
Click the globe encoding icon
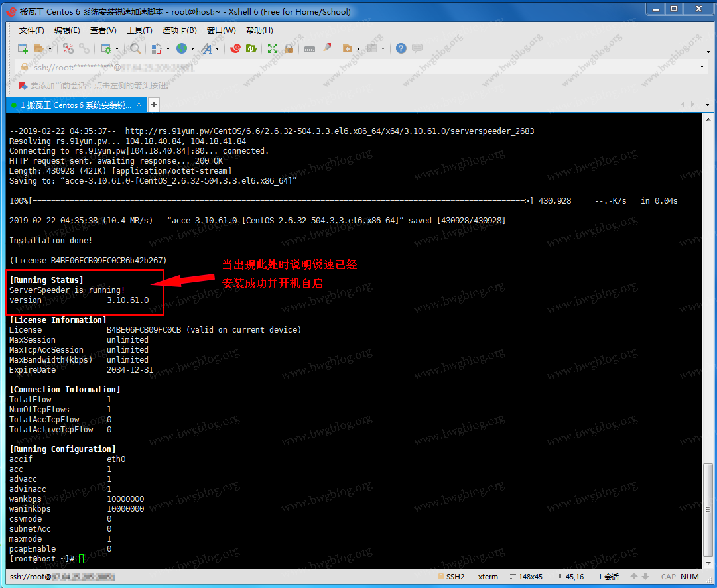(182, 48)
